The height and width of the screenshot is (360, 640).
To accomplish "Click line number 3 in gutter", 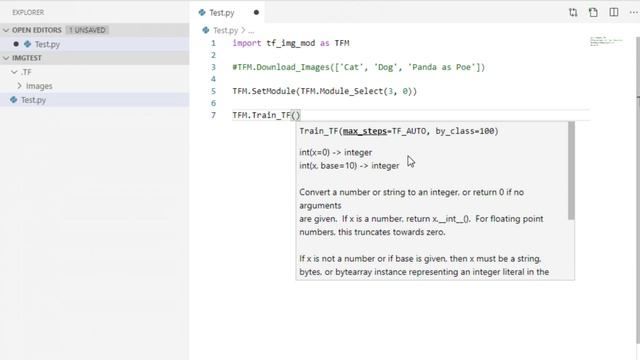I will [x=213, y=67].
